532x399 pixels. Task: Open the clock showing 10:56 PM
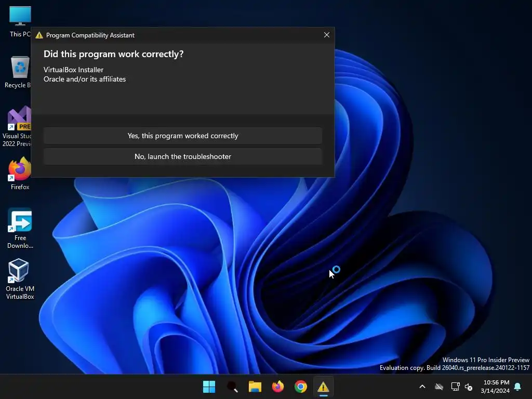click(495, 387)
